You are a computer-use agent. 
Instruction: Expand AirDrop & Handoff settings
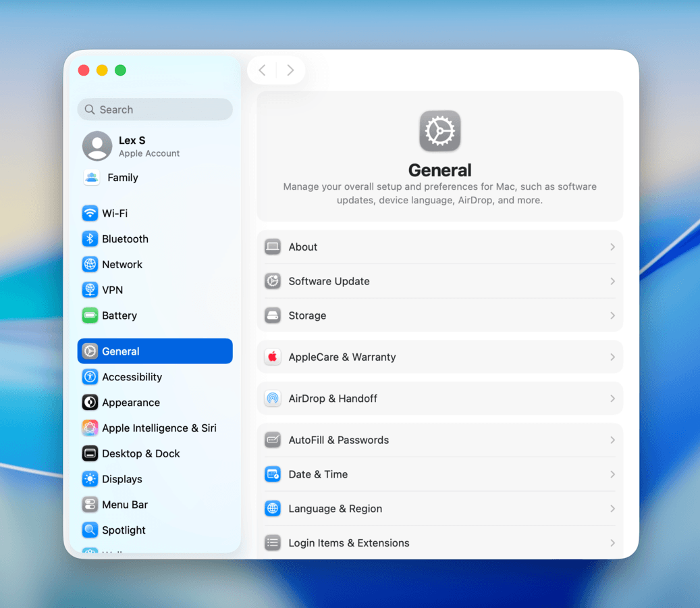pos(439,399)
